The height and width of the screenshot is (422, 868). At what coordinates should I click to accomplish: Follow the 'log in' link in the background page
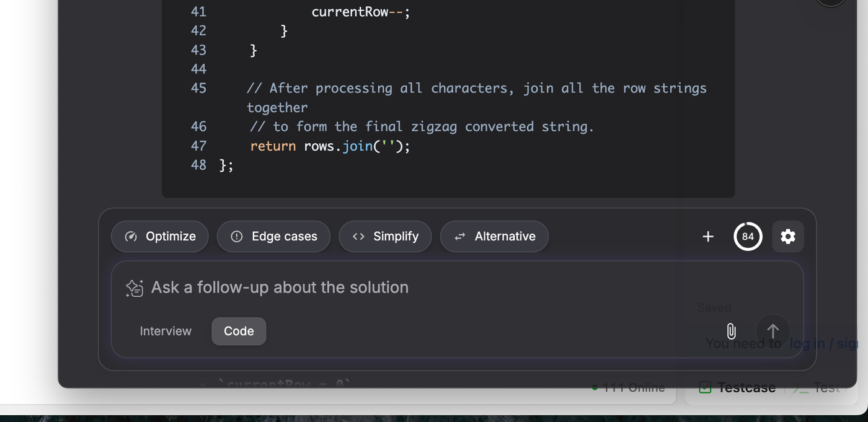click(x=807, y=343)
